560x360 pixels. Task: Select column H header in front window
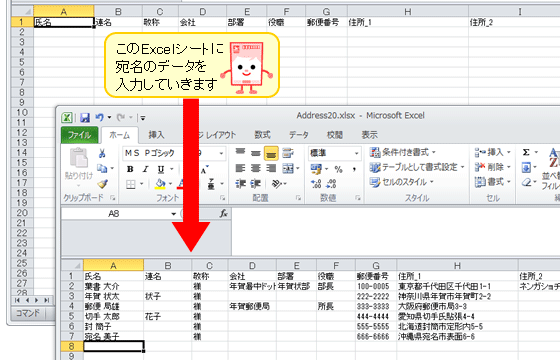coord(457,265)
